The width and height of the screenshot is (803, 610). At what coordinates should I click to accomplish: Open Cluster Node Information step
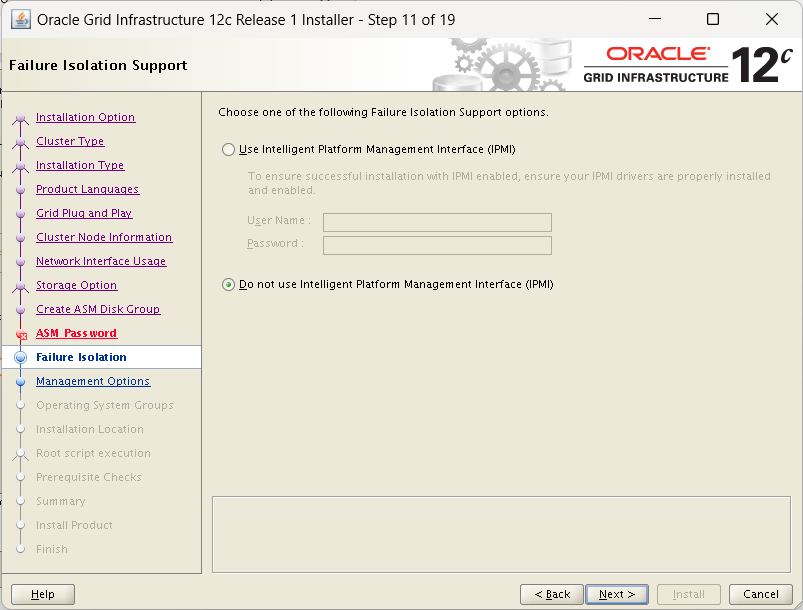(x=104, y=237)
